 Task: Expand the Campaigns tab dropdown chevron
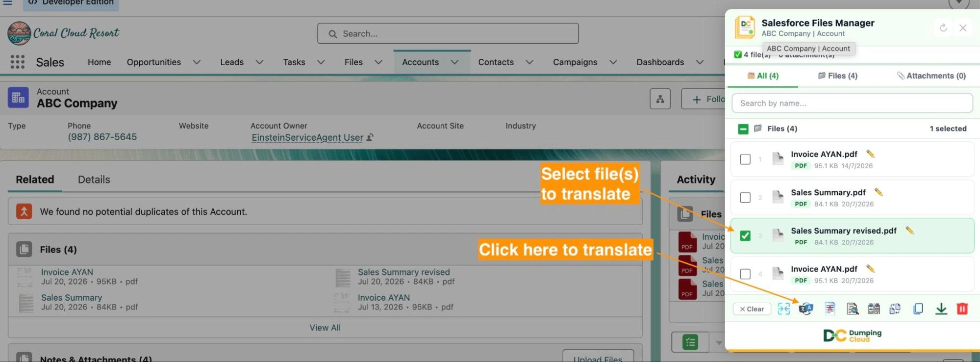tap(613, 62)
